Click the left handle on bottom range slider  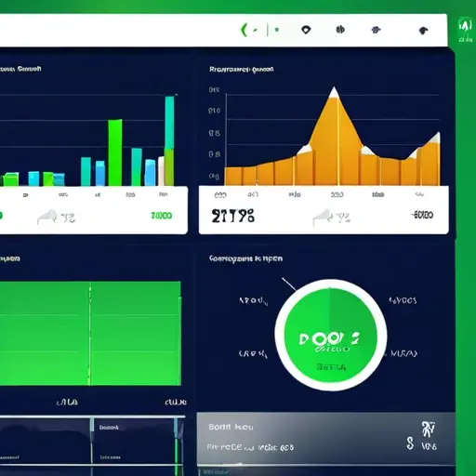point(92,425)
